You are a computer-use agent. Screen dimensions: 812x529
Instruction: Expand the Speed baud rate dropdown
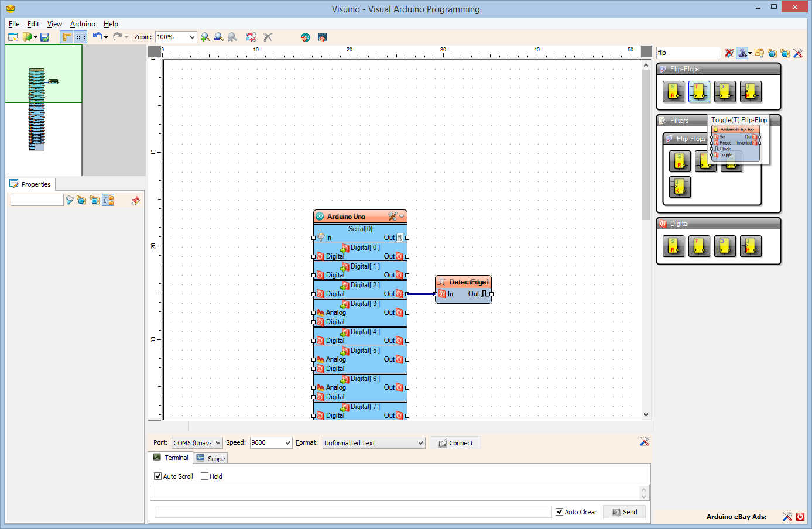(287, 443)
